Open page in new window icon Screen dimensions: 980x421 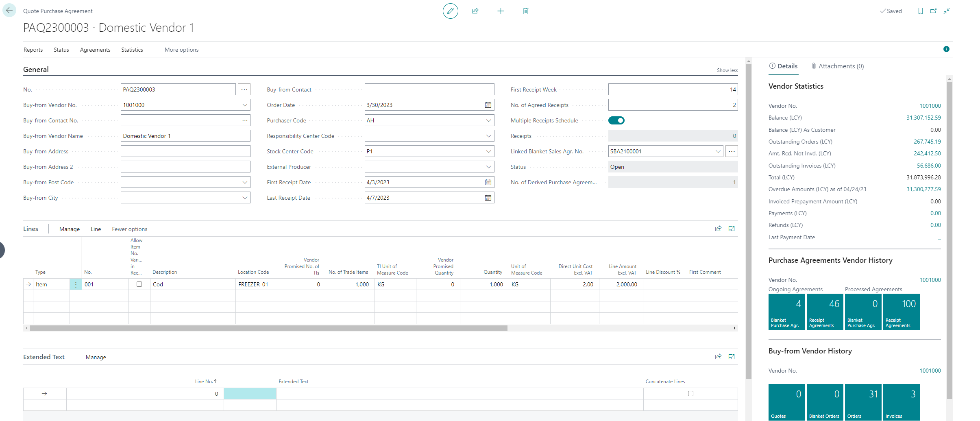tap(933, 11)
